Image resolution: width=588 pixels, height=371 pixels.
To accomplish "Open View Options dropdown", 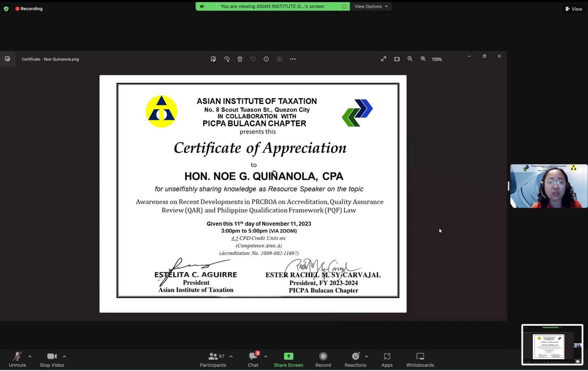I will (x=371, y=6).
